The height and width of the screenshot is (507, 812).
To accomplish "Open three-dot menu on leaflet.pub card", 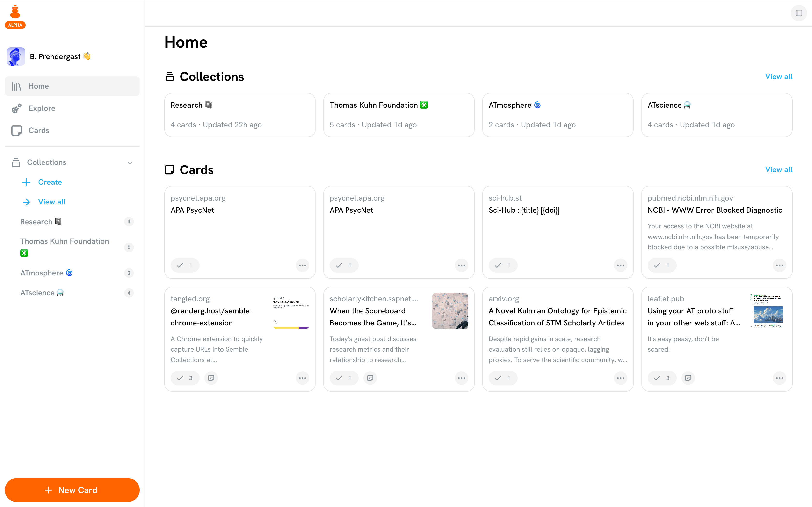I will pos(779,378).
